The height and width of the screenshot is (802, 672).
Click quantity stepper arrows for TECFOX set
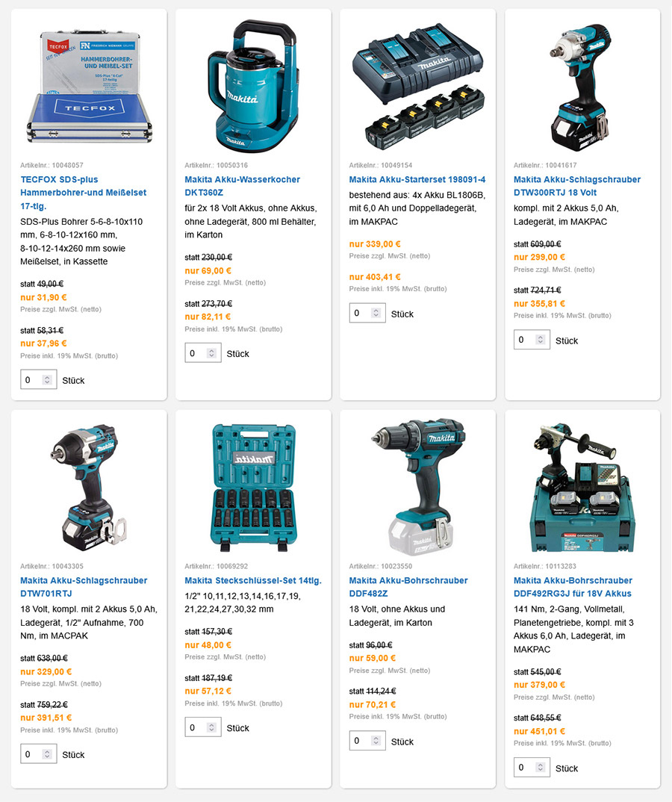pyautogui.click(x=47, y=380)
